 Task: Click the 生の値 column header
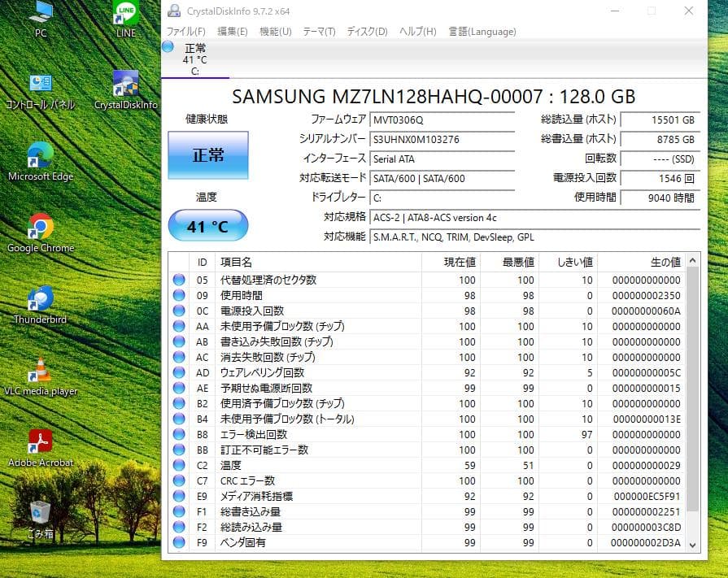(642, 263)
